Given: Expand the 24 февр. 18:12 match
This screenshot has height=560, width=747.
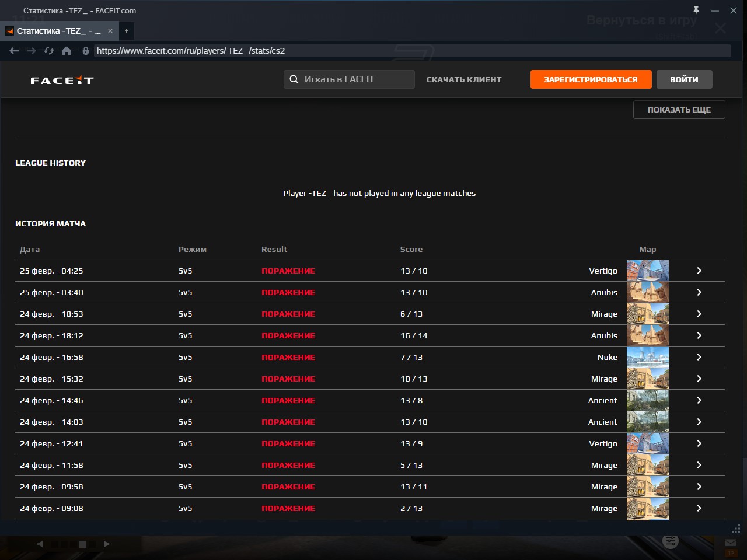Looking at the screenshot, I should [699, 335].
